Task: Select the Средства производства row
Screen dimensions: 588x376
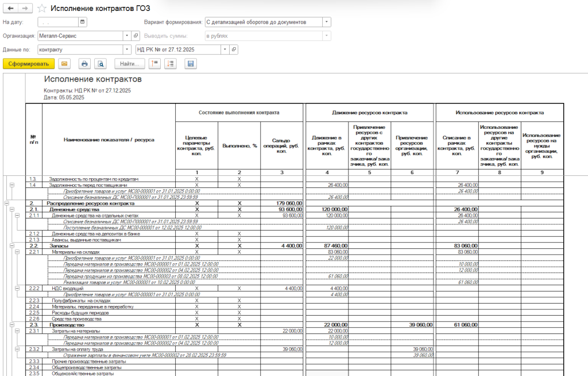Action: tap(76, 319)
